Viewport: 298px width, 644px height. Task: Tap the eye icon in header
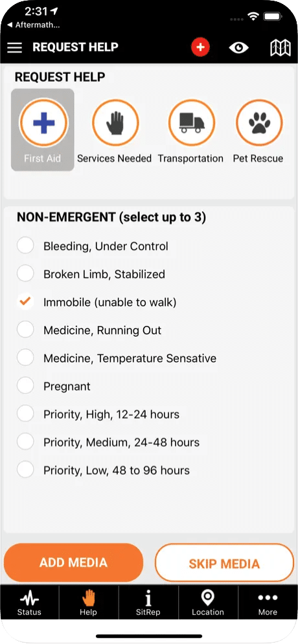coord(238,48)
